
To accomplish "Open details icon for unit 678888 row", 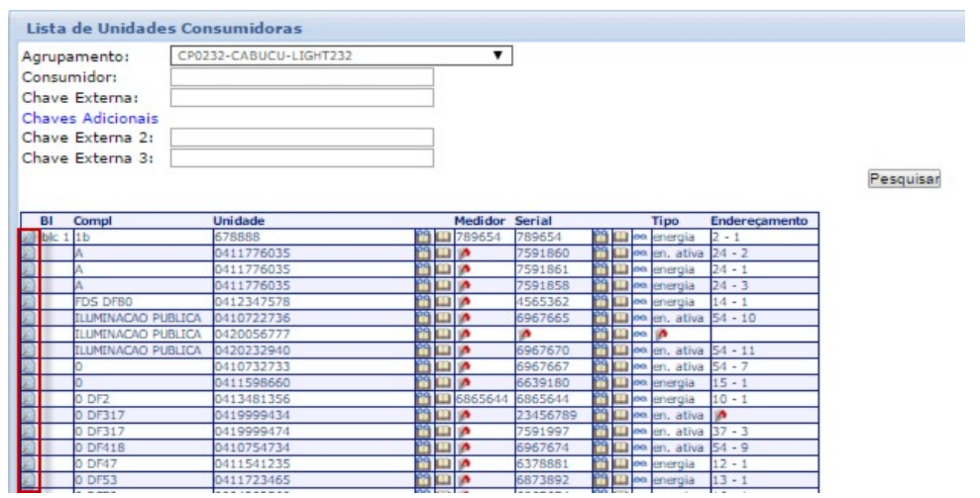I will pyautogui.click(x=28, y=239).
